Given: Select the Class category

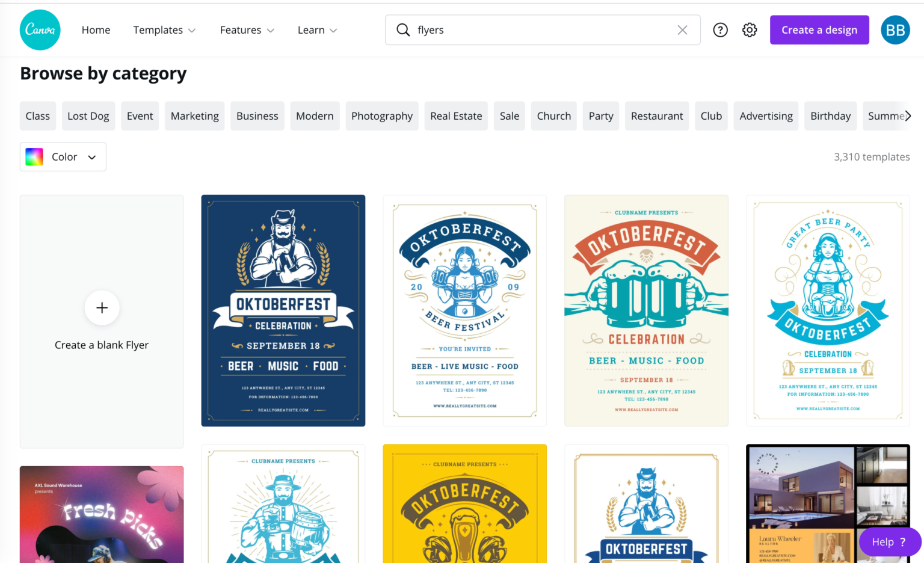Looking at the screenshot, I should pos(38,116).
